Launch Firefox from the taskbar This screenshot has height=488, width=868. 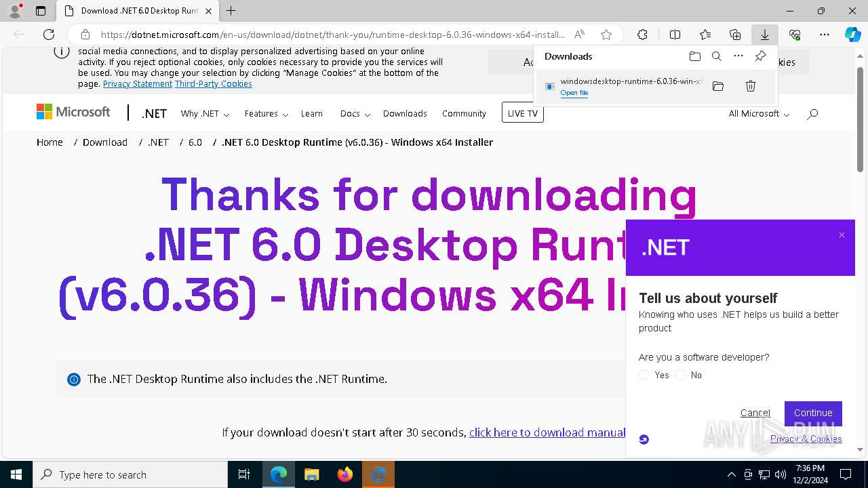[x=345, y=474]
